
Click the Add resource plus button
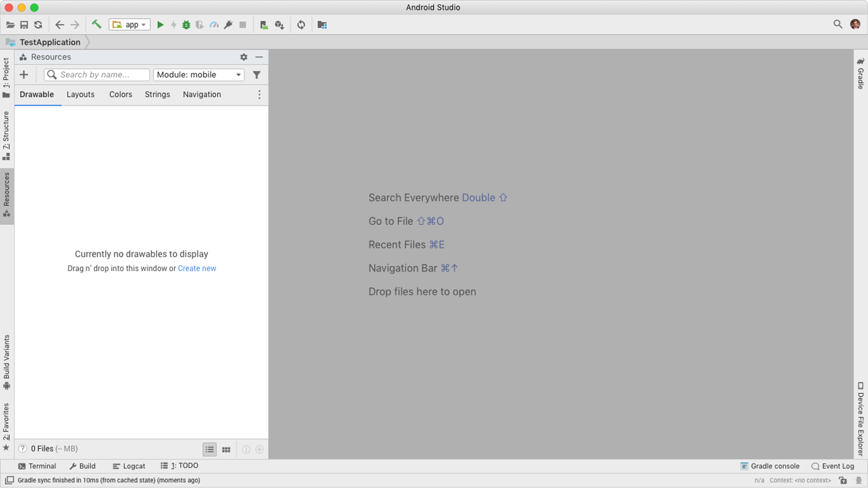click(x=24, y=75)
